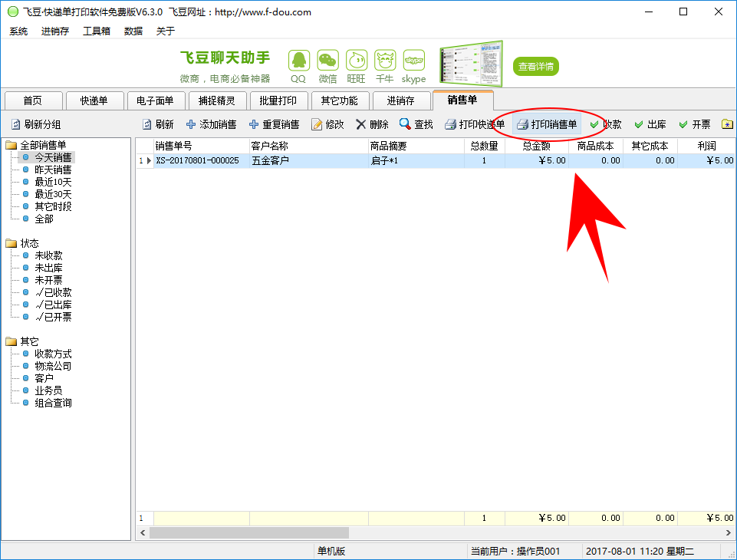This screenshot has width=737, height=560.
Task: Select 未开票 status filter
Action: (48, 280)
